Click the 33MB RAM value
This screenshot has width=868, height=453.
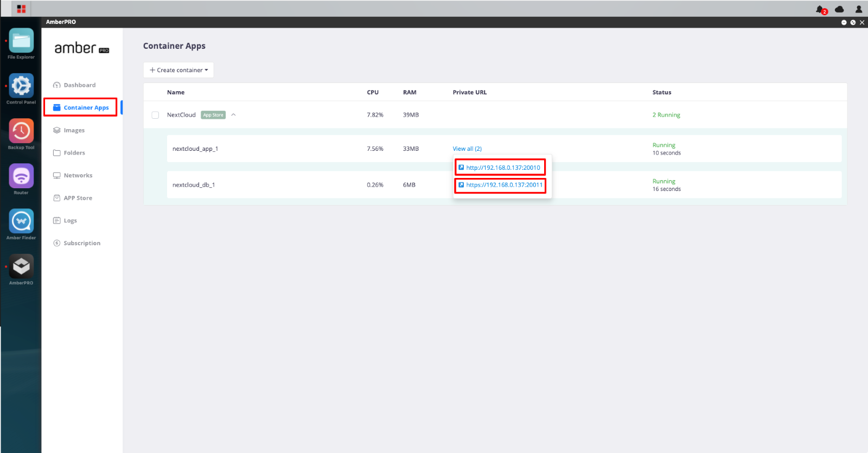(411, 149)
